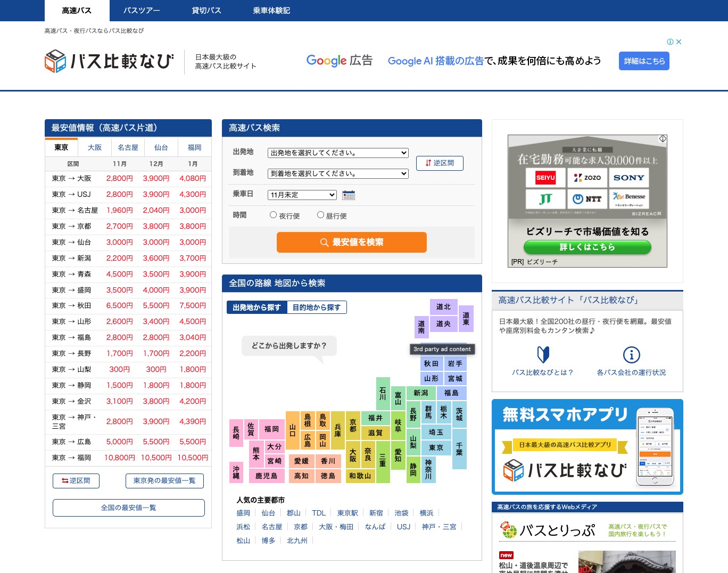Select the 昼行便 radio option
Viewport: 728px width, 573px height.
click(320, 215)
